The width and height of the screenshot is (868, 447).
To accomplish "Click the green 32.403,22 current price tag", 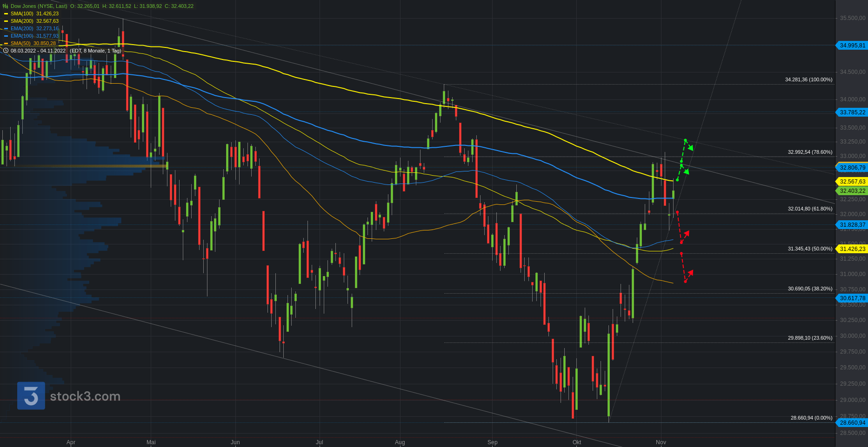I will pyautogui.click(x=852, y=191).
